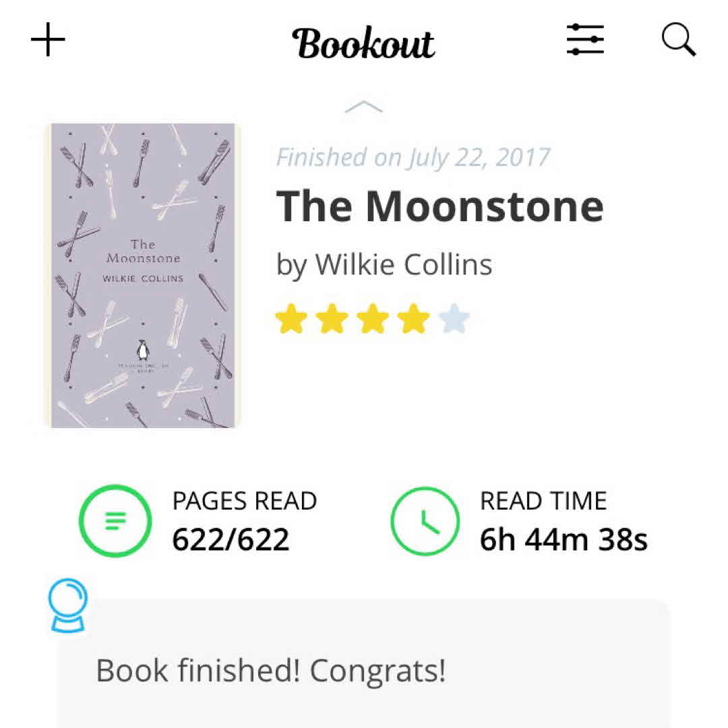The image size is (728, 728).
Task: Tap the plus icon to add a book
Action: pos(48,42)
